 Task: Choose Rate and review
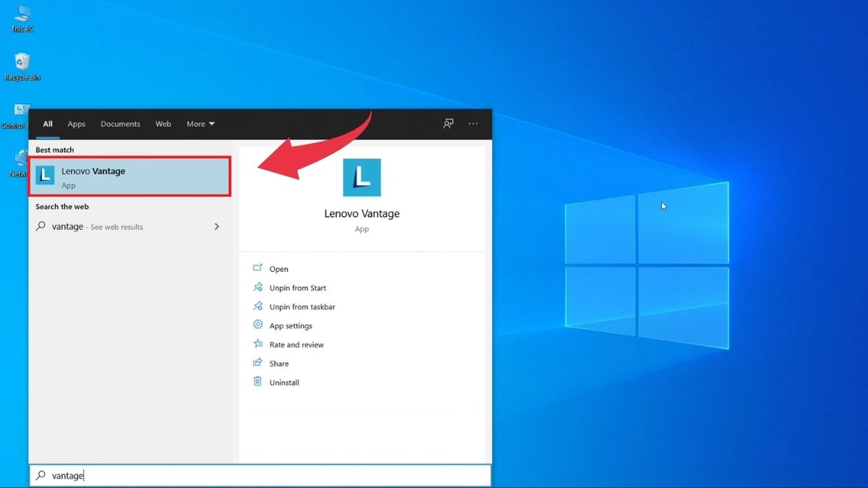[x=297, y=345]
